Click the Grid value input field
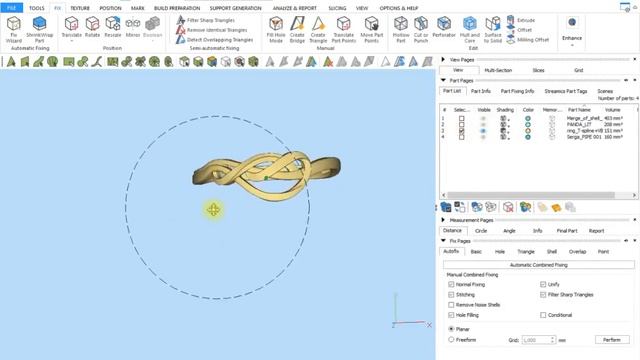This screenshot has width=640, height=360. [535, 340]
